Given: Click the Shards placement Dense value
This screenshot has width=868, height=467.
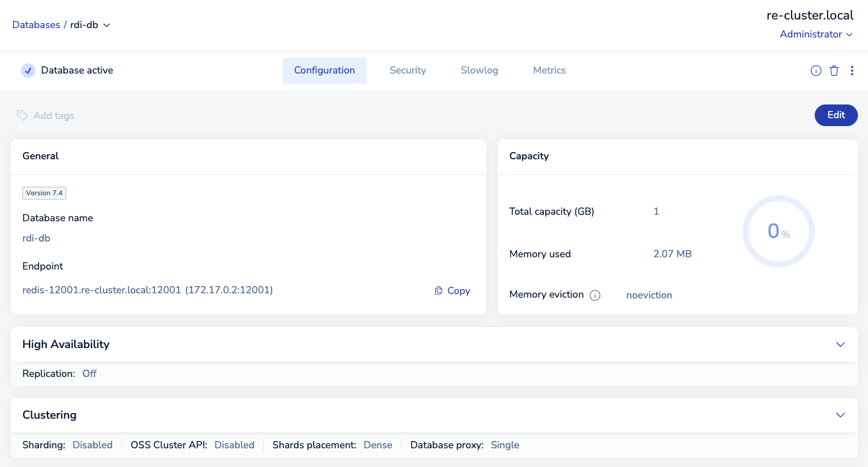Looking at the screenshot, I should click(377, 445).
